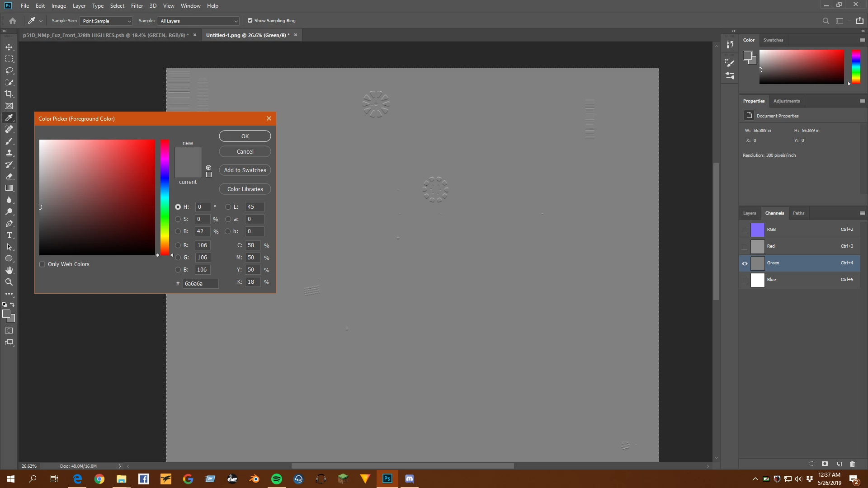
Task: Uncheck Show Sampling Ring option
Action: tap(250, 21)
